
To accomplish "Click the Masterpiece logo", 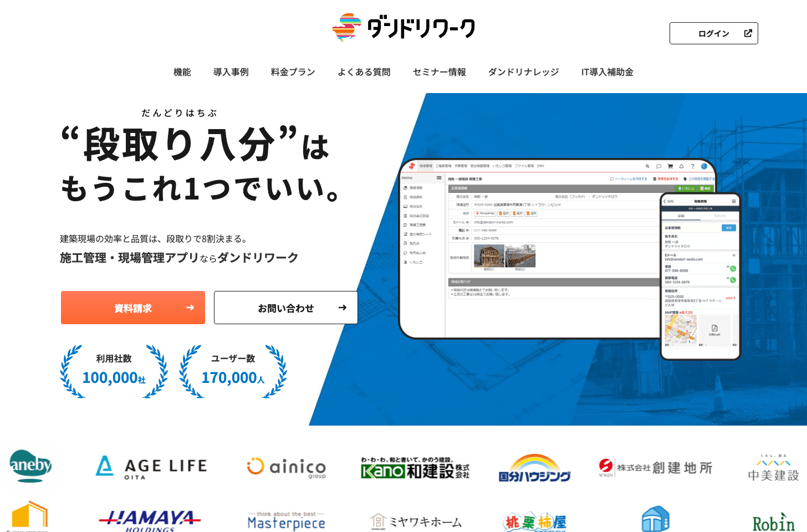I will pos(286,521).
